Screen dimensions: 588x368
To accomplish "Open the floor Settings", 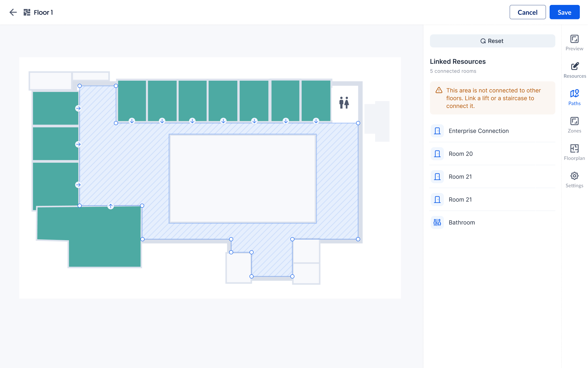I will pyautogui.click(x=574, y=179).
